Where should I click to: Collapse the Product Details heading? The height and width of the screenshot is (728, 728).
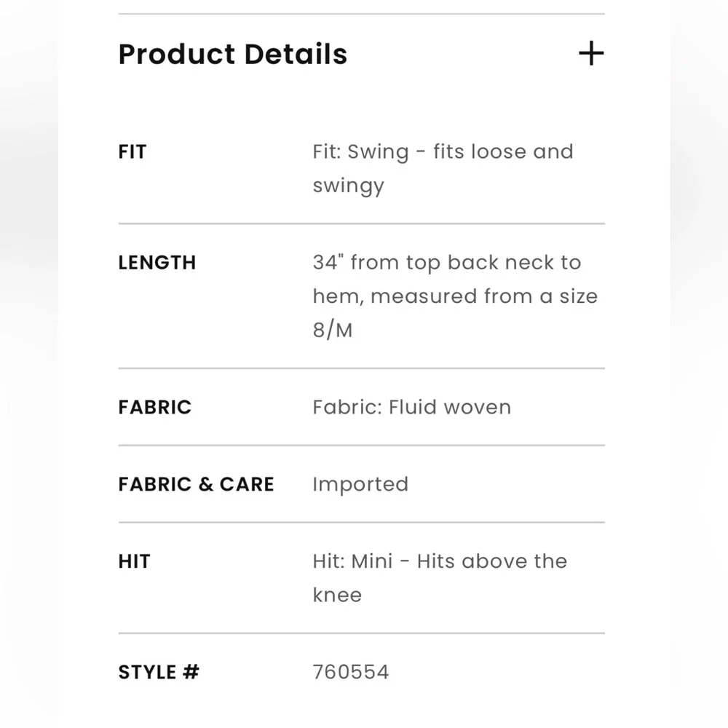tap(232, 55)
